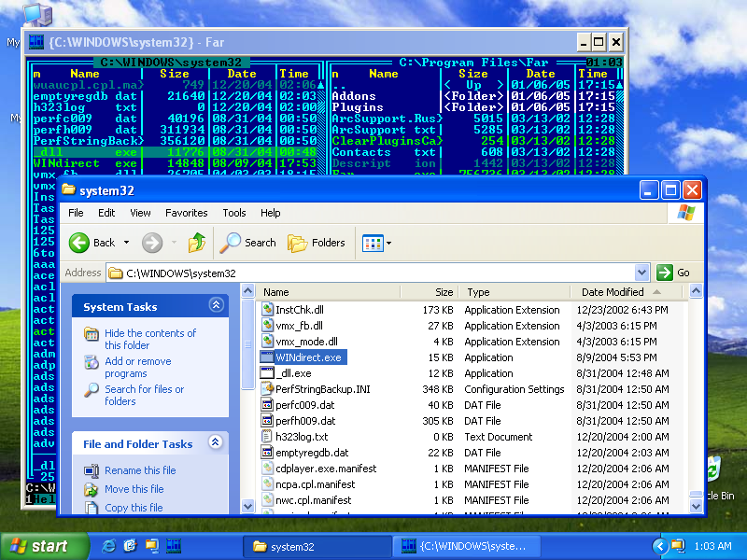Click the task pane scroll down arrow
Screen dimensions: 747x560
(247, 506)
